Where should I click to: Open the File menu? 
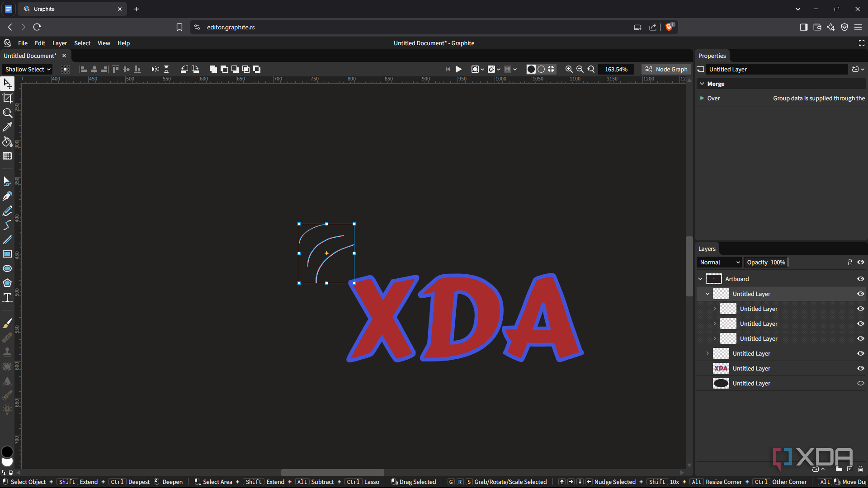point(23,43)
